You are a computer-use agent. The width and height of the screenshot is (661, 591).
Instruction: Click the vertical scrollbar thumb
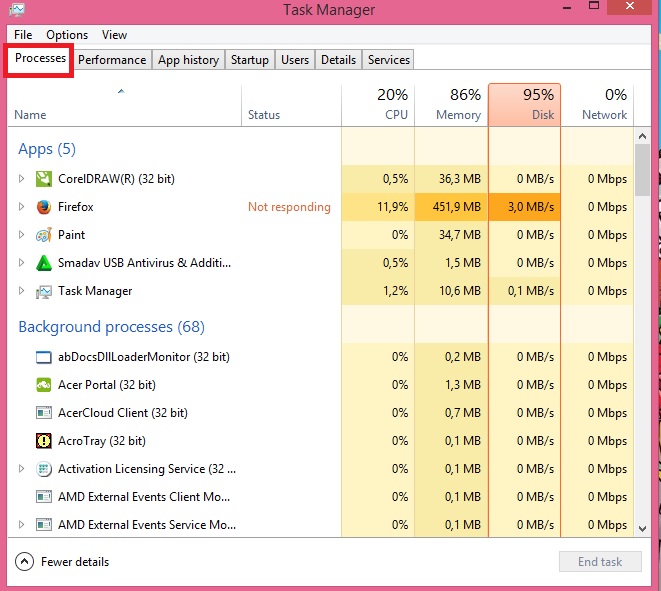642,170
